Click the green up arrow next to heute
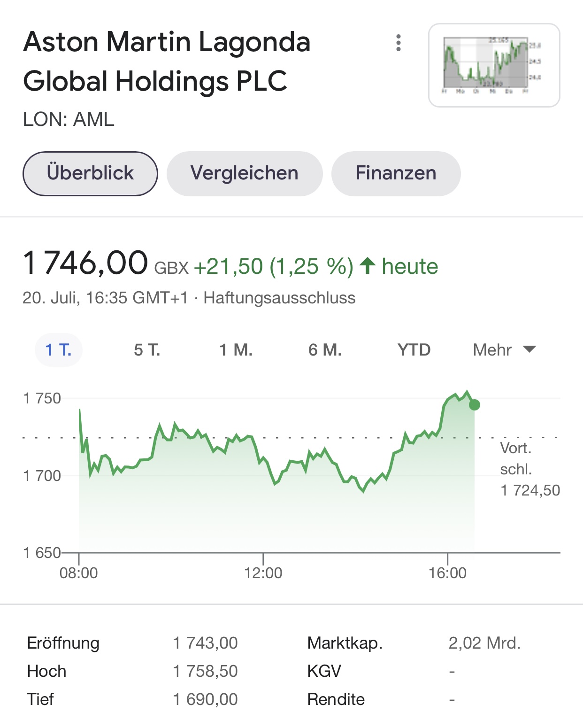The width and height of the screenshot is (583, 728). 368,266
